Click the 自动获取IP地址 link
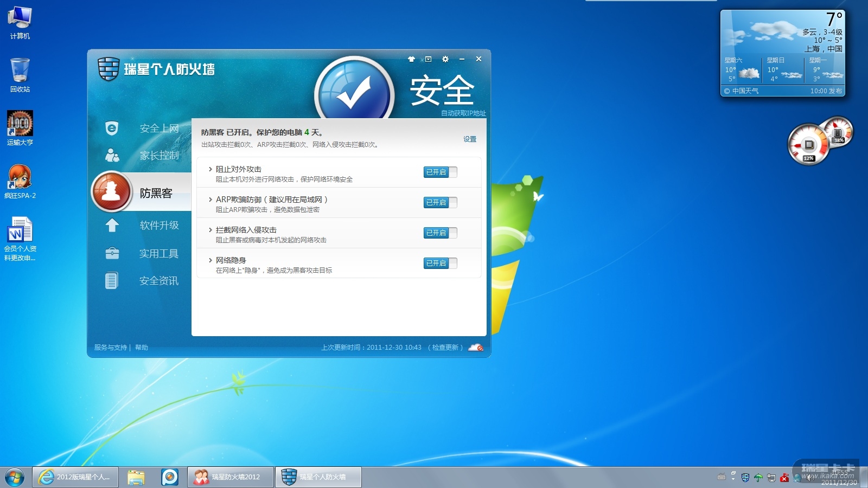The image size is (868, 488). tap(463, 113)
